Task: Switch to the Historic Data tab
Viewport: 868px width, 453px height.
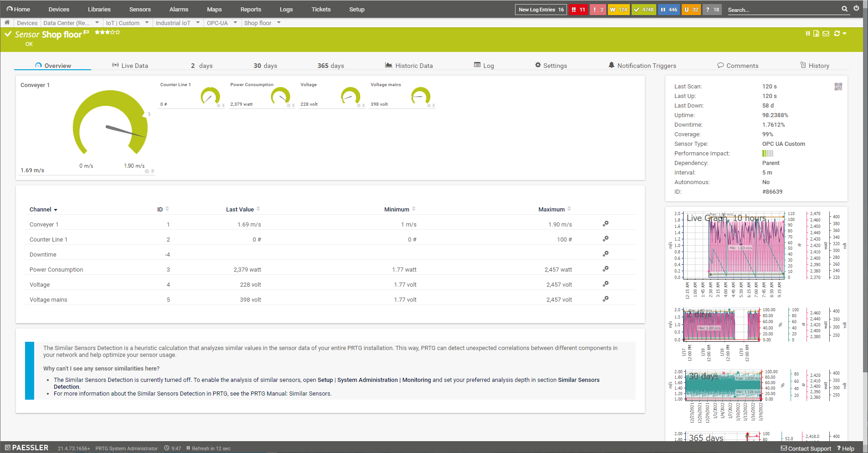Action: click(x=408, y=66)
